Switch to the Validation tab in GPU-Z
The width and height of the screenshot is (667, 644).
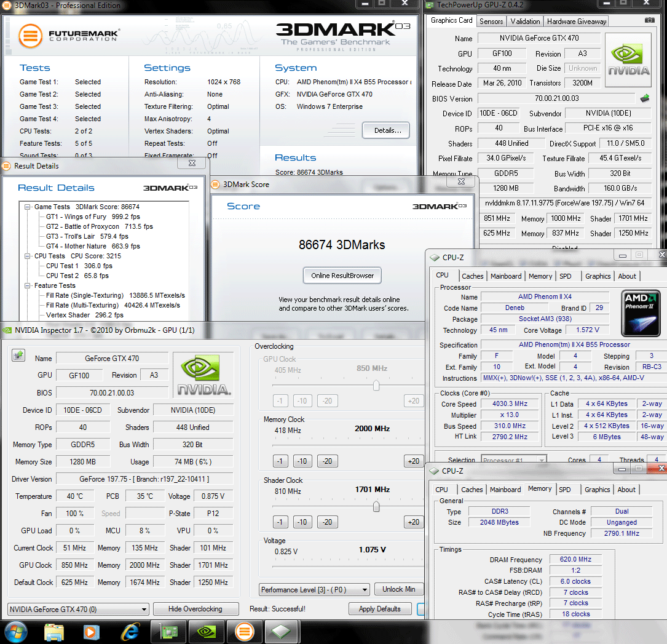point(525,22)
